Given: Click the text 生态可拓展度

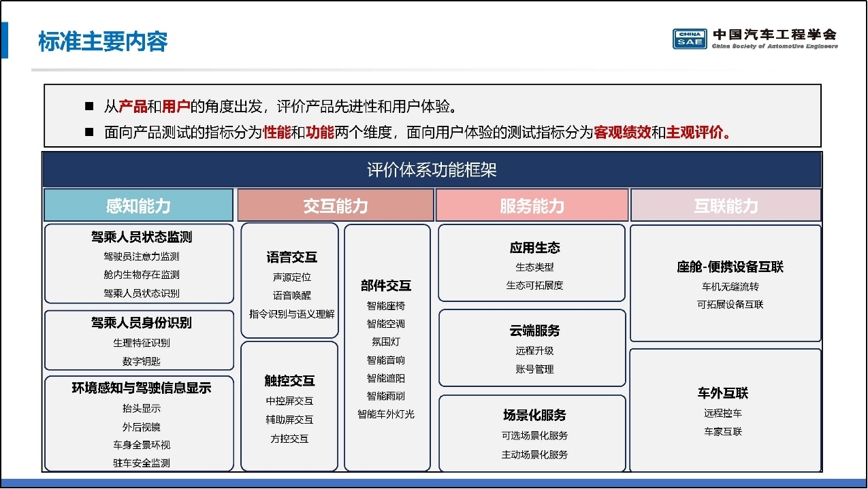Looking at the screenshot, I should coord(534,286).
